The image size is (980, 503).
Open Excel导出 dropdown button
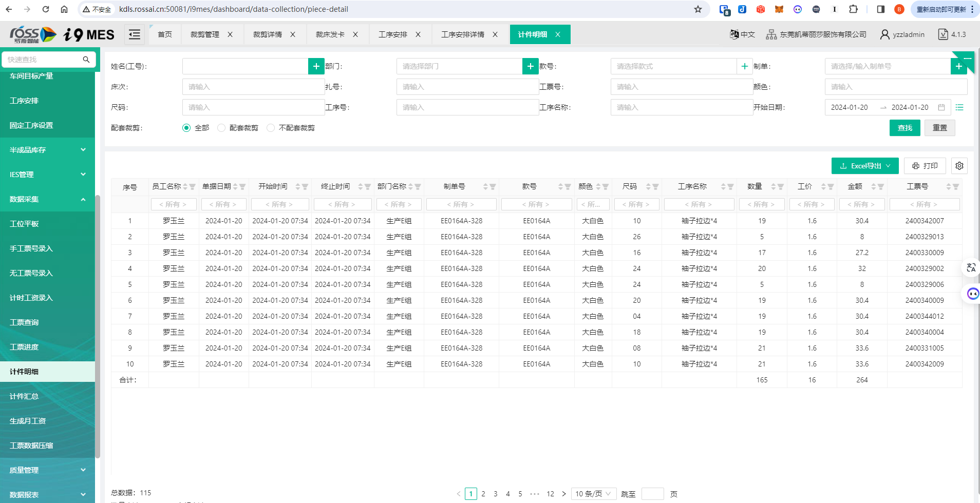tap(865, 166)
